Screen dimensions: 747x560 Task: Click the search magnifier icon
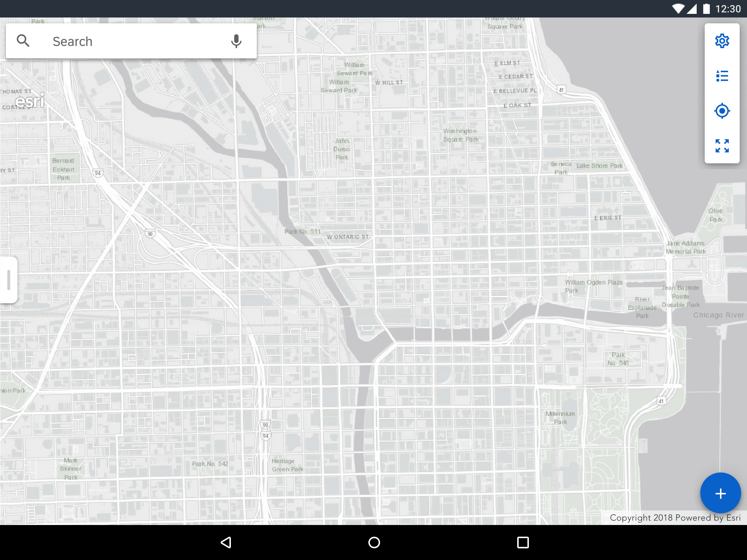[22, 40]
